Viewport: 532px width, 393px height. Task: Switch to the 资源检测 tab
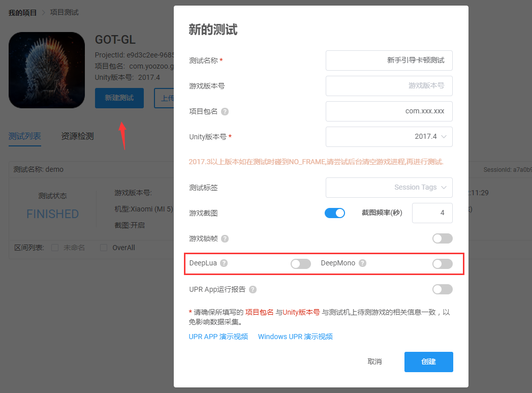[x=77, y=136]
